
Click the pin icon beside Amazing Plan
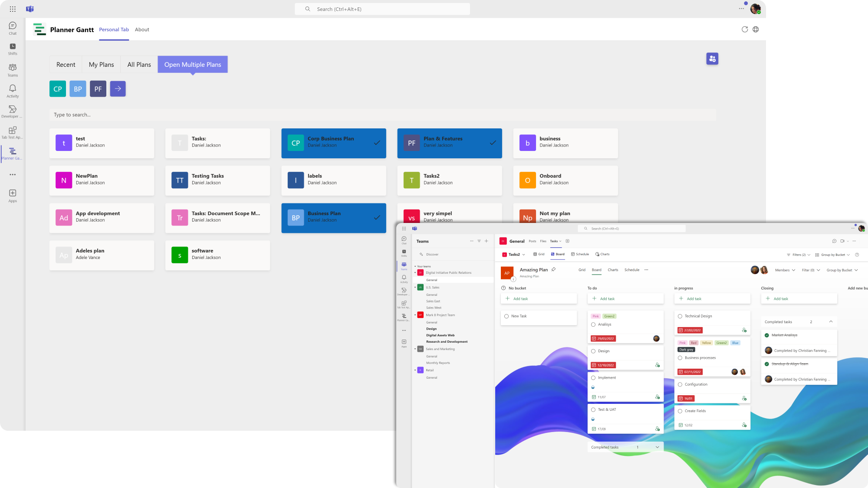click(554, 270)
